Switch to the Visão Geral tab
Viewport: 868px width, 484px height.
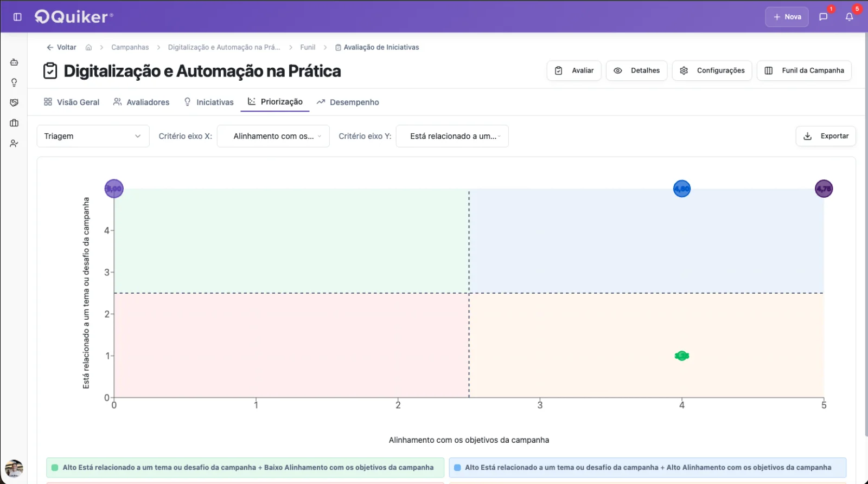click(72, 102)
